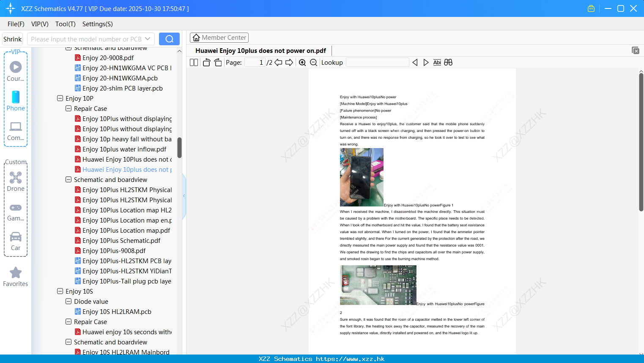Open the Game console category
The width and height of the screenshot is (644, 363).
16,208
